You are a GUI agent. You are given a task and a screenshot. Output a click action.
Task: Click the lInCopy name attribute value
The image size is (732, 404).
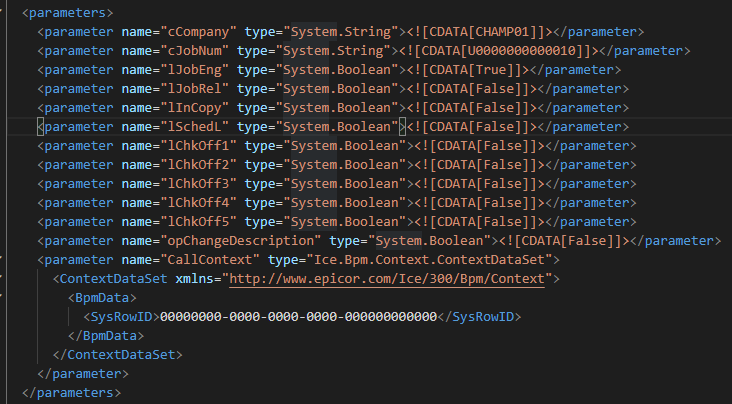pyautogui.click(x=195, y=108)
